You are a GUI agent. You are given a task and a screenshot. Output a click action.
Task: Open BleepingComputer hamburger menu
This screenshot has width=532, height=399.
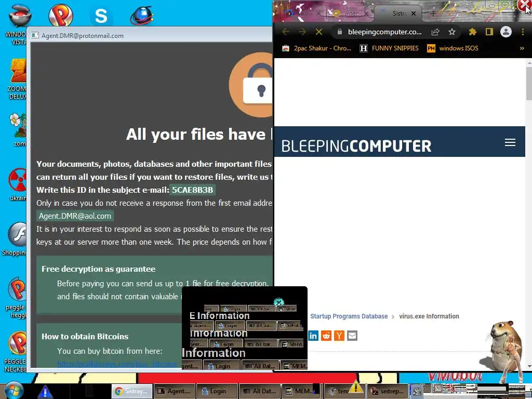[510, 142]
